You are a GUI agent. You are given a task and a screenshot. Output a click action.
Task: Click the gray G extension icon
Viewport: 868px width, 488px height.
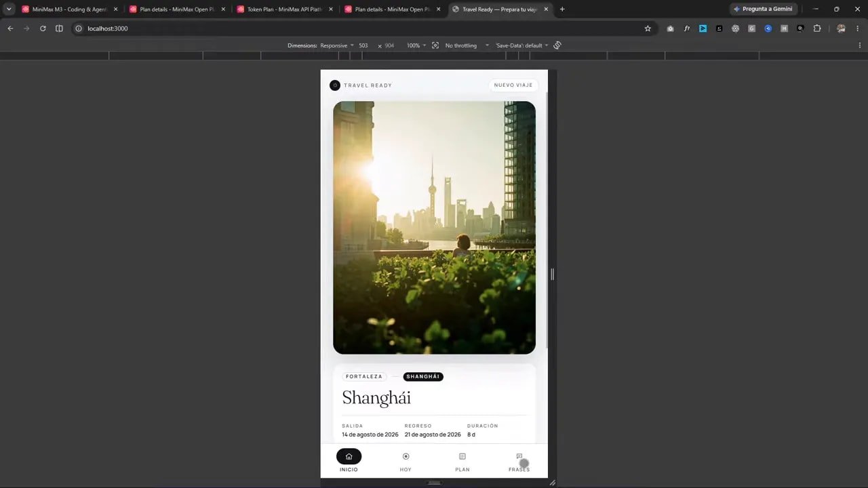752,28
